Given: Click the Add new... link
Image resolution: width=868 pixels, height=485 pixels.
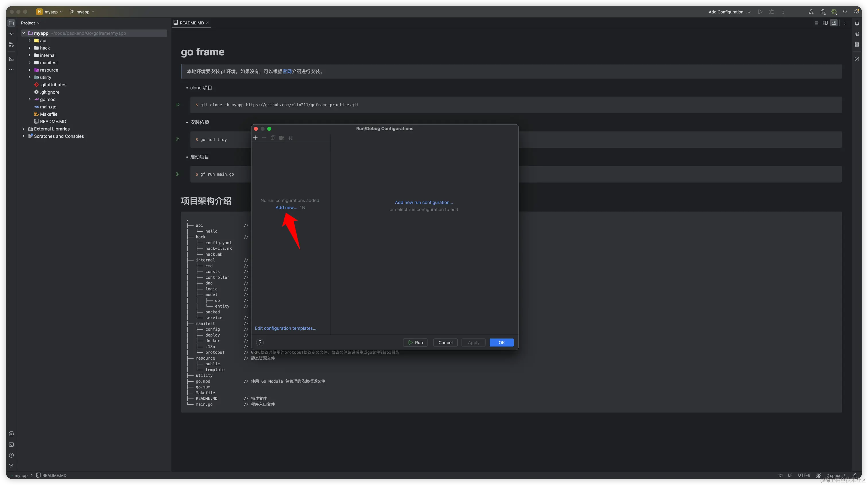Looking at the screenshot, I should coord(286,207).
